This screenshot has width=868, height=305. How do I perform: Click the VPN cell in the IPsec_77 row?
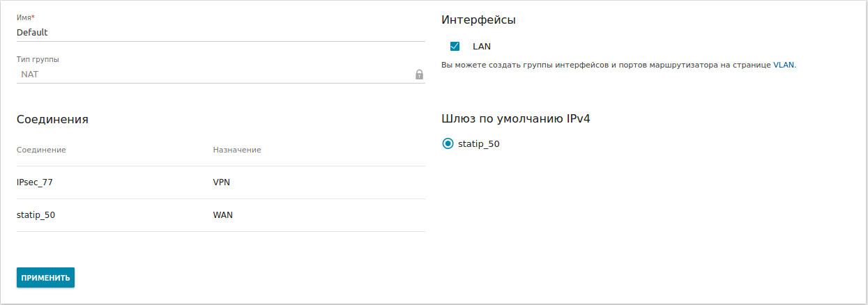(x=222, y=182)
